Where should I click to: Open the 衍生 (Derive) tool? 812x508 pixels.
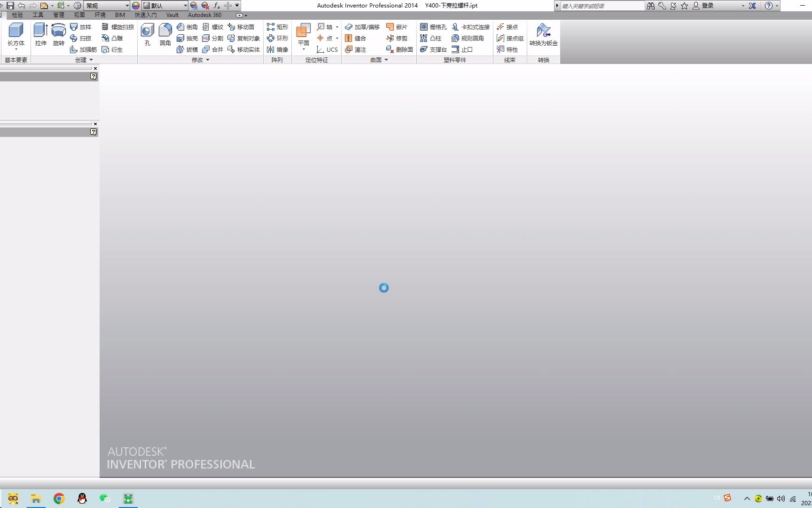pos(112,49)
